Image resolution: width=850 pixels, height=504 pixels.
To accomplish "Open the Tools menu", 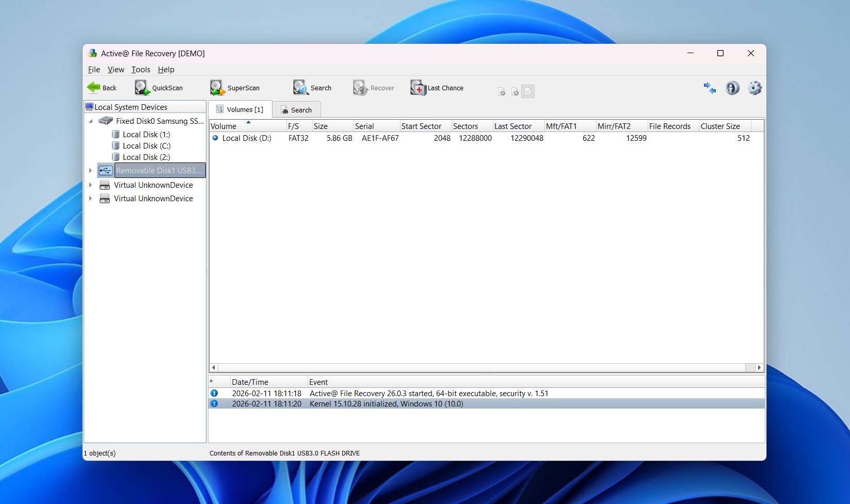I will tap(140, 69).
